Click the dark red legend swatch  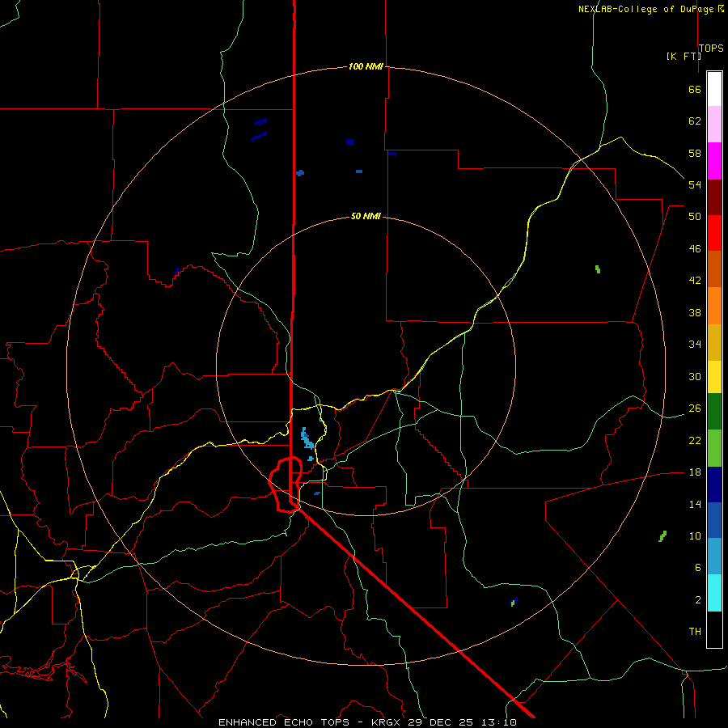714,197
